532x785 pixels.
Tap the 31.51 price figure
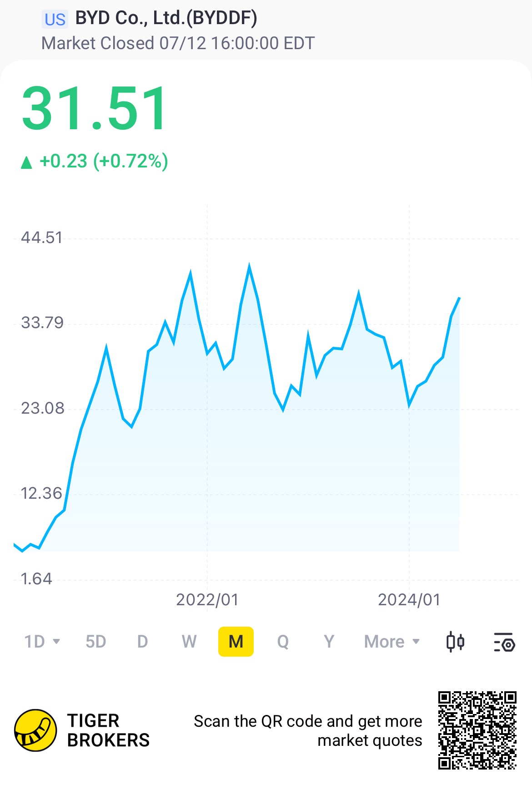95,108
